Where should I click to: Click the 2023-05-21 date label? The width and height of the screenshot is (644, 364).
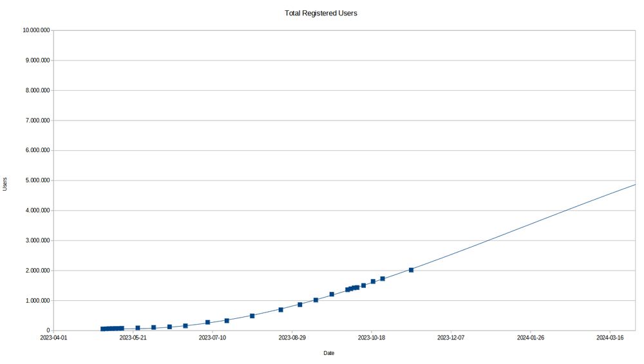tap(133, 338)
